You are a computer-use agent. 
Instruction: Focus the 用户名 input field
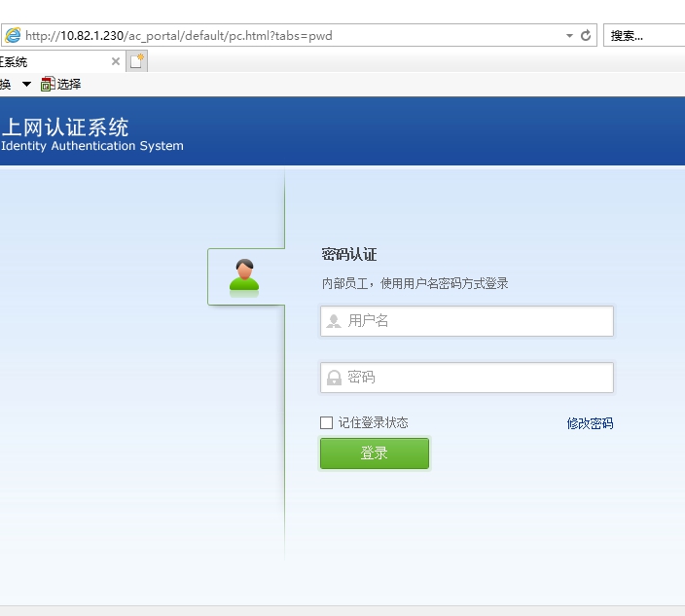pos(477,321)
